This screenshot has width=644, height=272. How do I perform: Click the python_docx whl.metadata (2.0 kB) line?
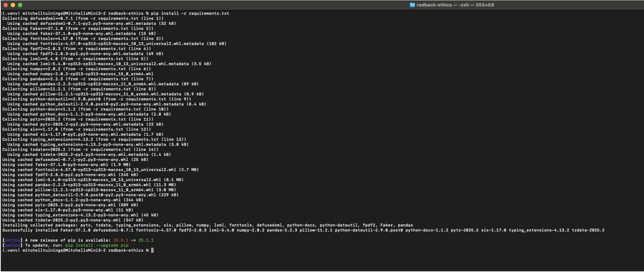coord(89,114)
